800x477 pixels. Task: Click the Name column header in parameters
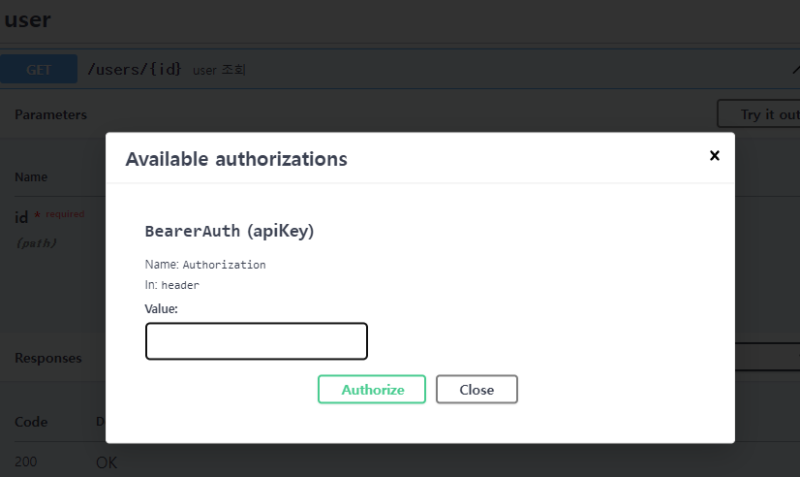coord(31,177)
